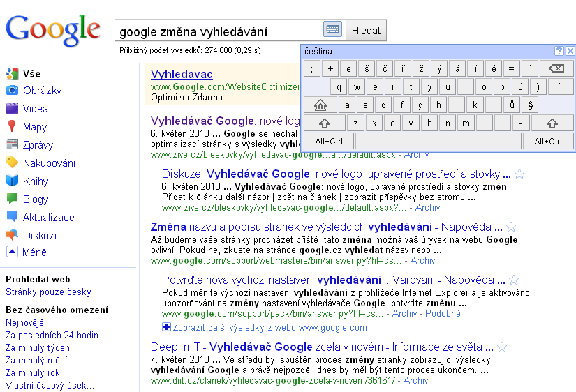Toggle the virtual keyboard icon in search box
This screenshot has width=576, height=392.
point(333,29)
